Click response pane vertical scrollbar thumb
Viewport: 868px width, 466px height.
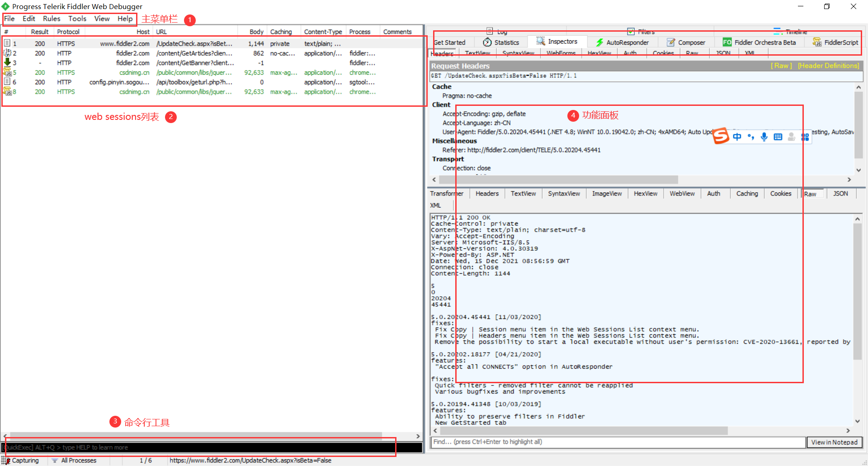click(x=857, y=291)
